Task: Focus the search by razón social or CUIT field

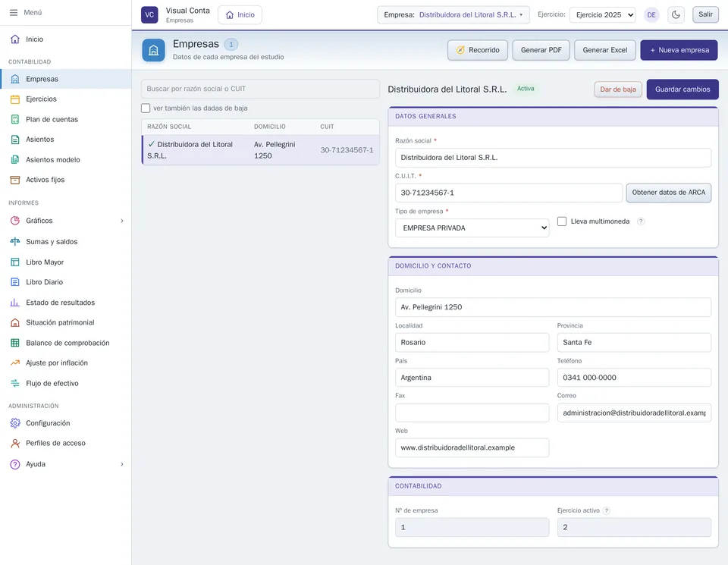Action: [260, 89]
